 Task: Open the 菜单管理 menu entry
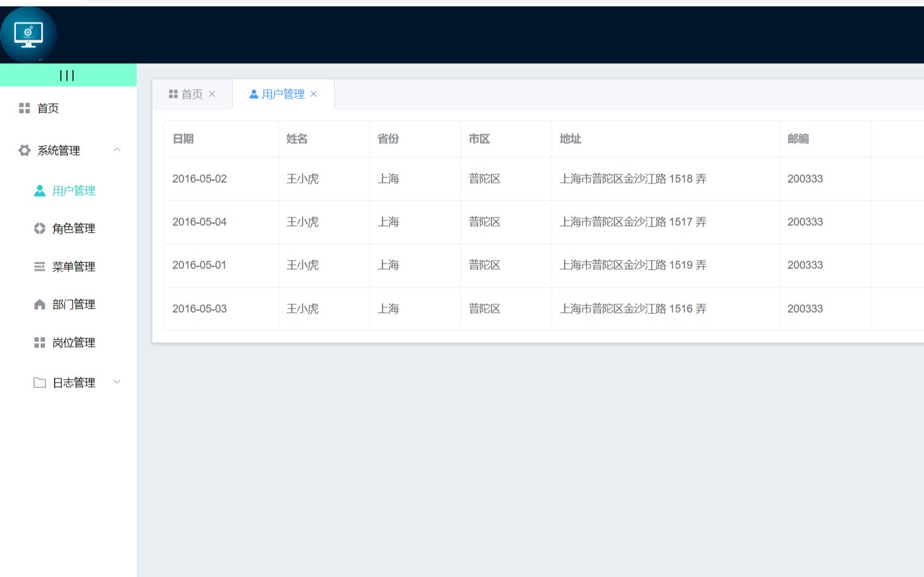click(74, 267)
